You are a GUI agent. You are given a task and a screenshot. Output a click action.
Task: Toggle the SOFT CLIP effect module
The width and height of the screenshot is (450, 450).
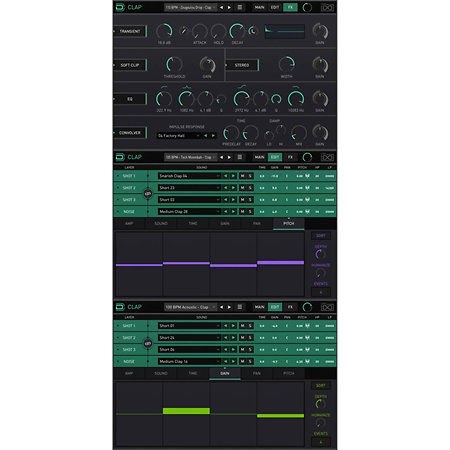pos(130,65)
